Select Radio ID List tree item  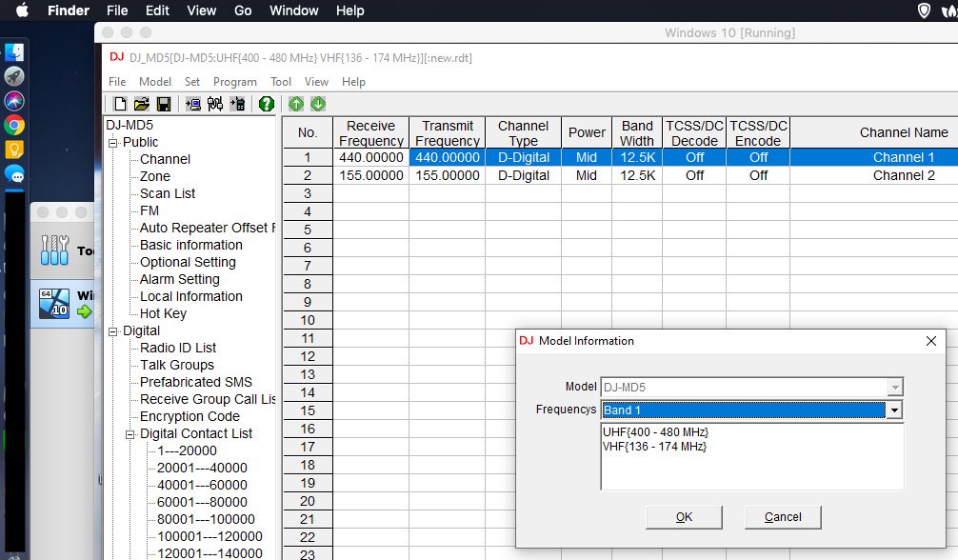pos(178,348)
